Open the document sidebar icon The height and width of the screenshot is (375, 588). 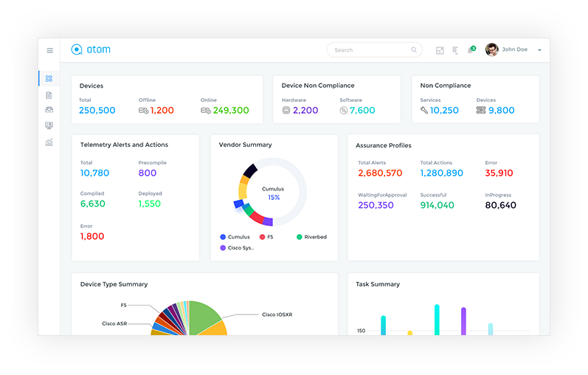pyautogui.click(x=49, y=95)
